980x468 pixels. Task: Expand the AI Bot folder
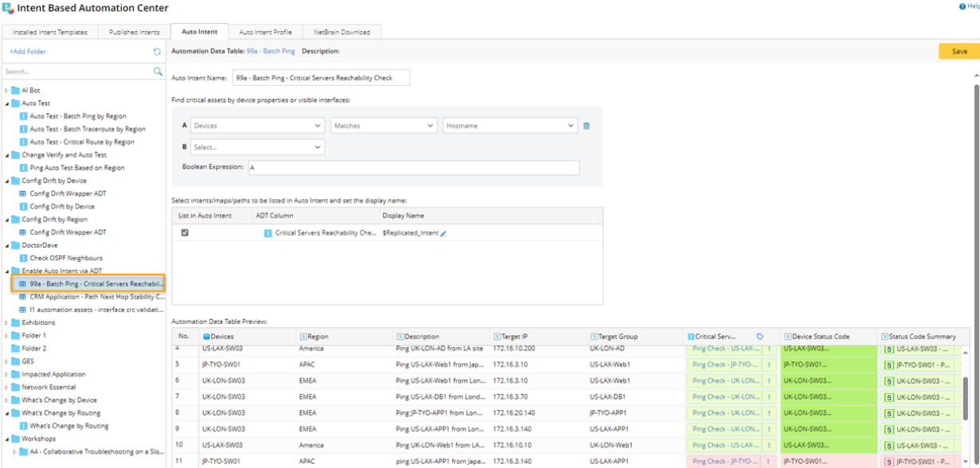pyautogui.click(x=7, y=91)
